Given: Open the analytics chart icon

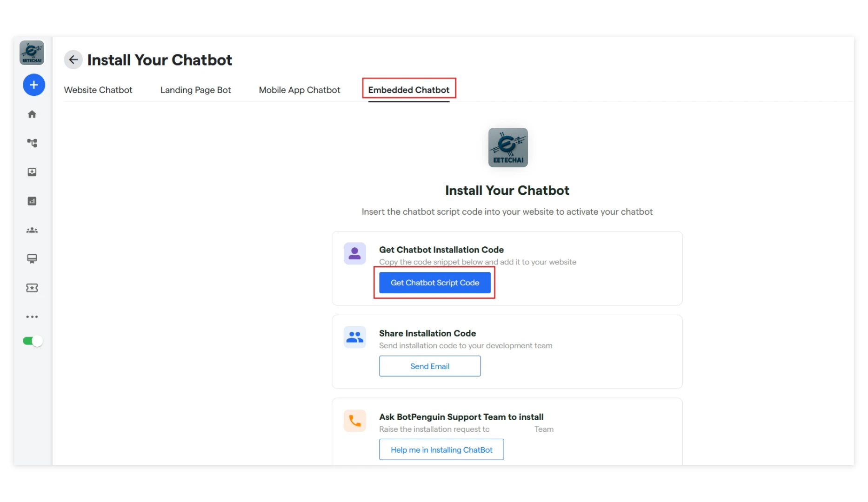Looking at the screenshot, I should 32,201.
